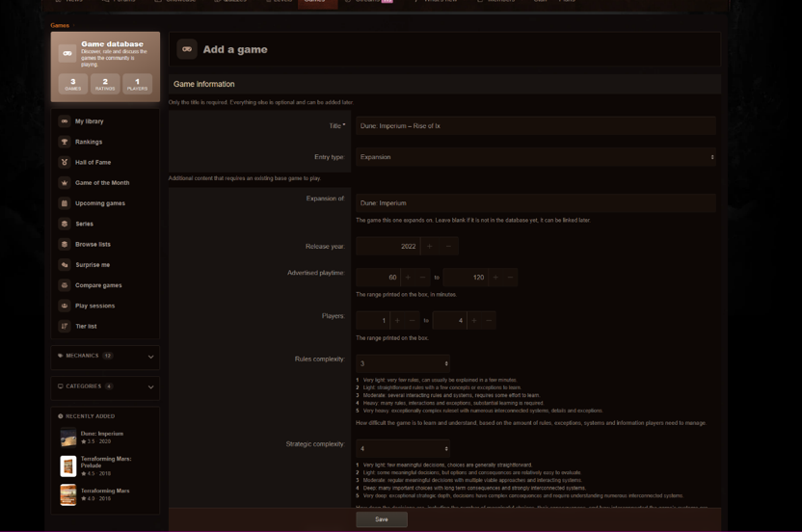Viewport: 802px width, 532px height.
Task: Decrease the maximum Players count
Action: tap(489, 320)
